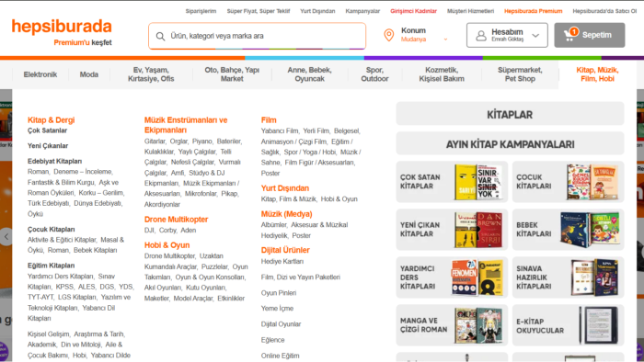Open Fantastik & Bilim Kurgu link
644x362 pixels.
61,183
